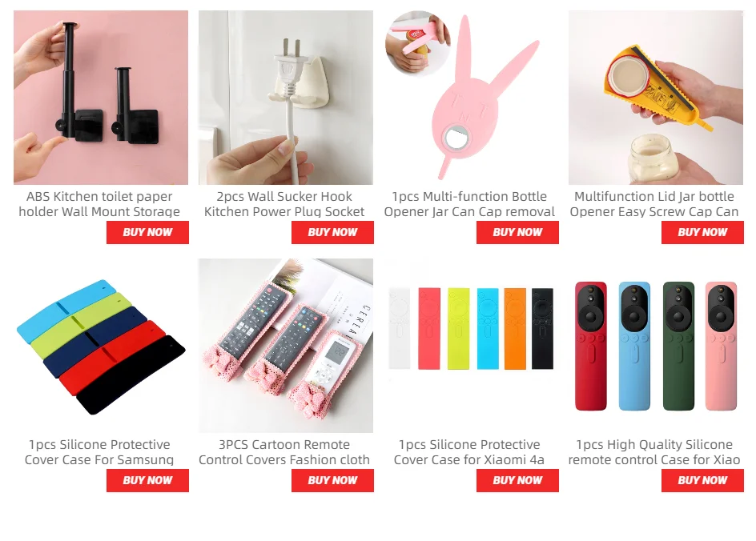Buy the 3PCS Cartoon Remote Control Covers
Viewport: 756px width, 541px height.
coord(332,480)
